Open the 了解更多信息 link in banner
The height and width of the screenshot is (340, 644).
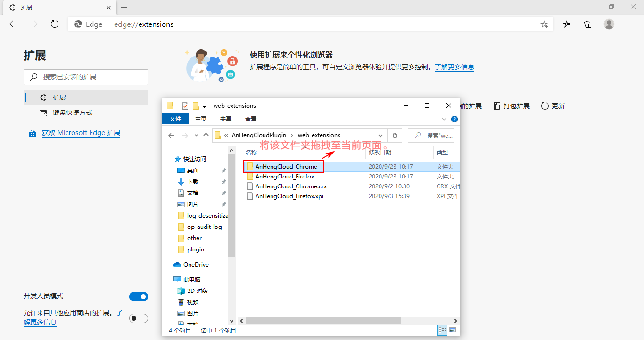(x=454, y=67)
